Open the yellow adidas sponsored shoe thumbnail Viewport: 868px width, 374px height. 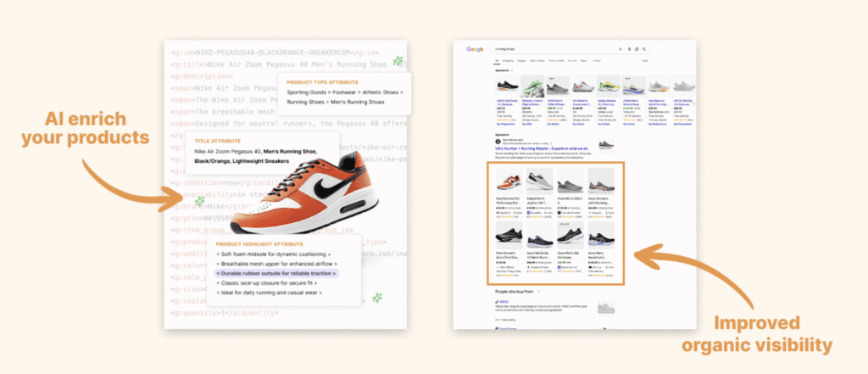pyautogui.click(x=609, y=87)
